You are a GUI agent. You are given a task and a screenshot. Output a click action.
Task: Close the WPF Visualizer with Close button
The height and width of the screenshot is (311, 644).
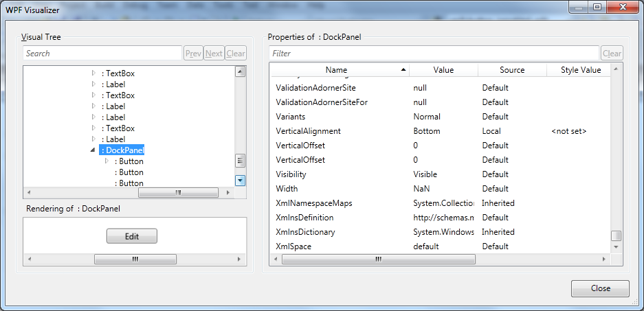pyautogui.click(x=600, y=289)
